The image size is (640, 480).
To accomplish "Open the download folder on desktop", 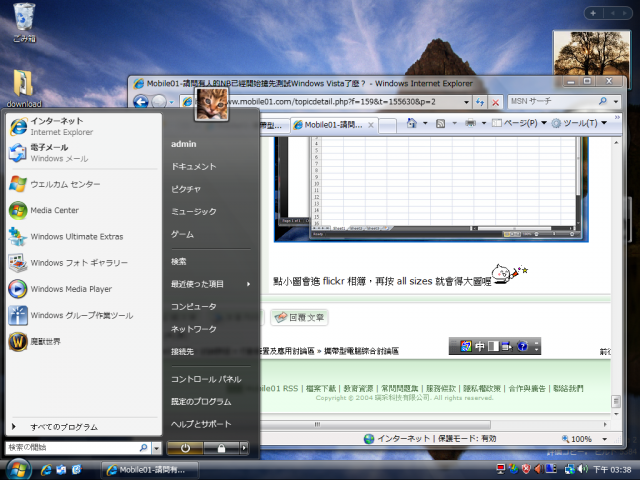I will [x=24, y=88].
